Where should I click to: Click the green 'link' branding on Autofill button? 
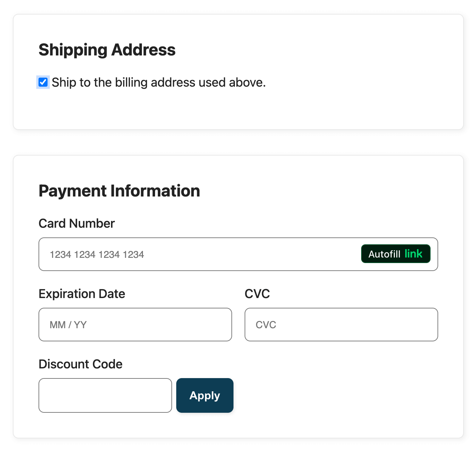[414, 254]
